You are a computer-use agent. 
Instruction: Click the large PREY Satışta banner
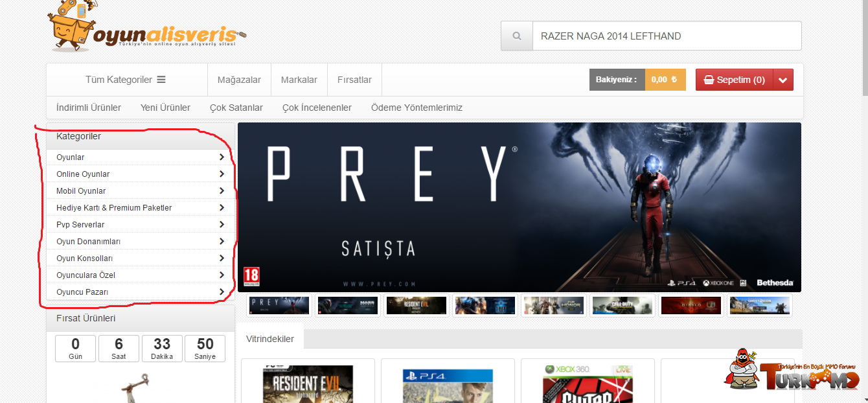coord(520,207)
